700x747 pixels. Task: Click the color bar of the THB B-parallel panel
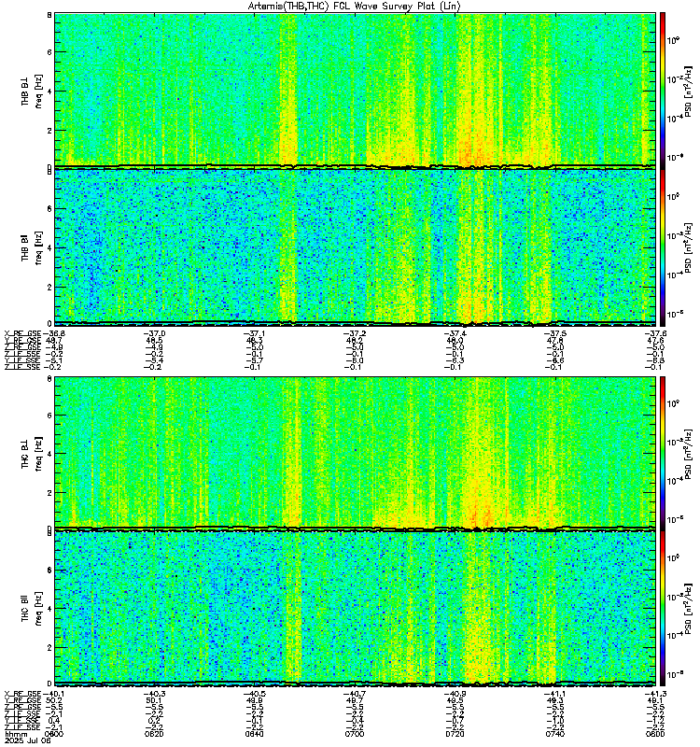[662, 247]
